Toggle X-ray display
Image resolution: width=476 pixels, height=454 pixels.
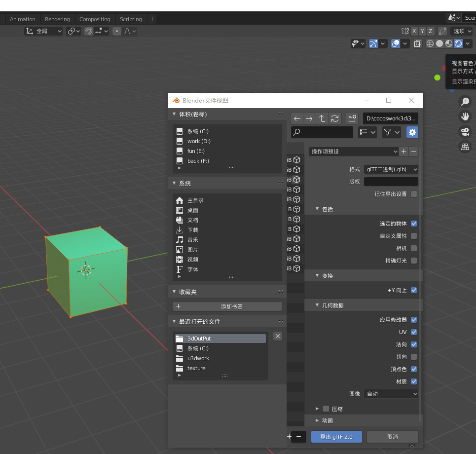coord(417,44)
